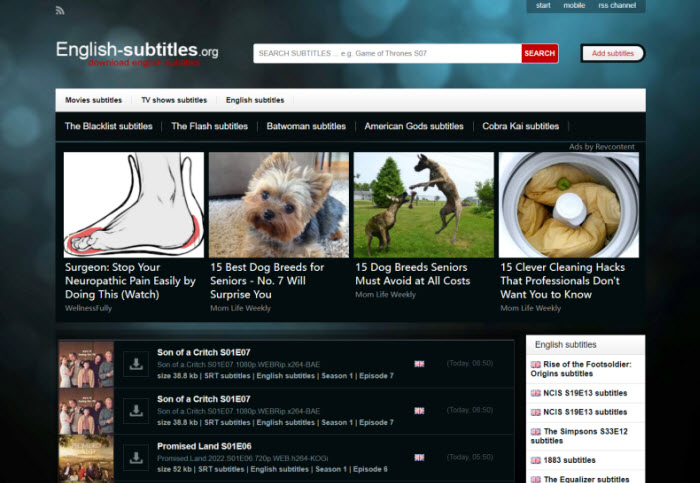The image size is (700, 483).
Task: Open the foot neuropathic pain ad image
Action: tap(134, 205)
